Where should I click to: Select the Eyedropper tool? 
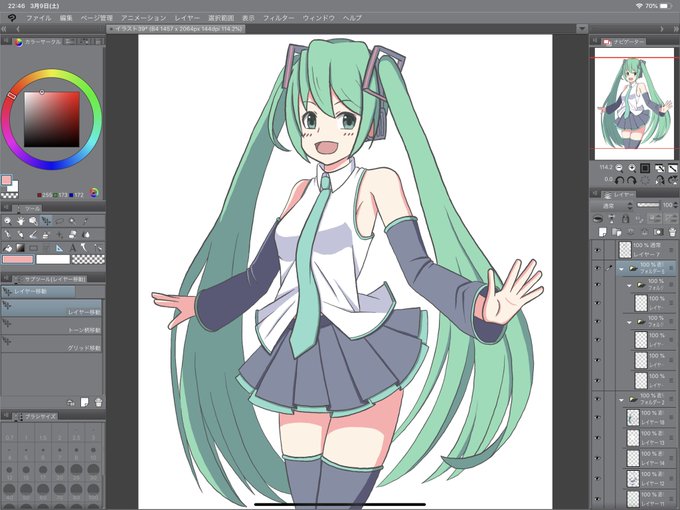[86, 221]
